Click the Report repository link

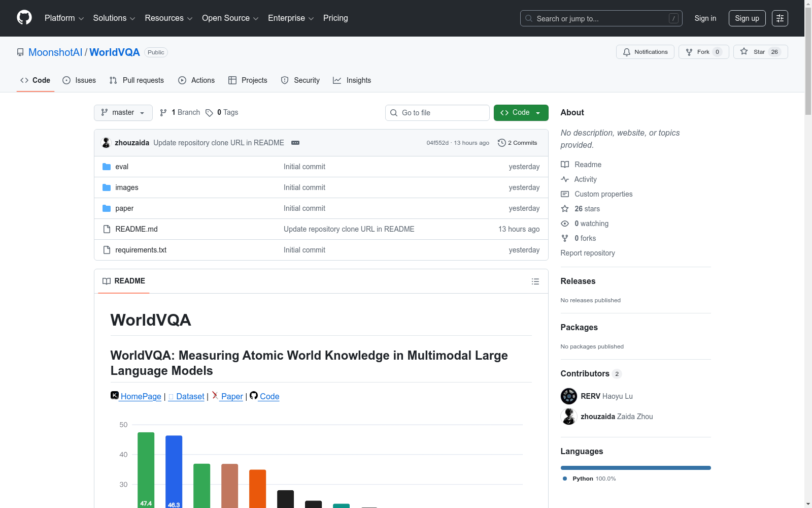pyautogui.click(x=588, y=253)
